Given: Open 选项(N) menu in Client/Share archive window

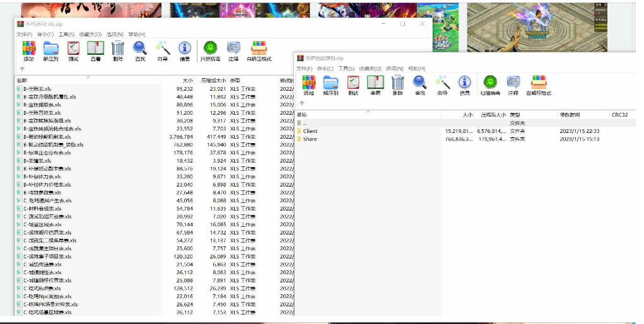Looking at the screenshot, I should (394, 69).
